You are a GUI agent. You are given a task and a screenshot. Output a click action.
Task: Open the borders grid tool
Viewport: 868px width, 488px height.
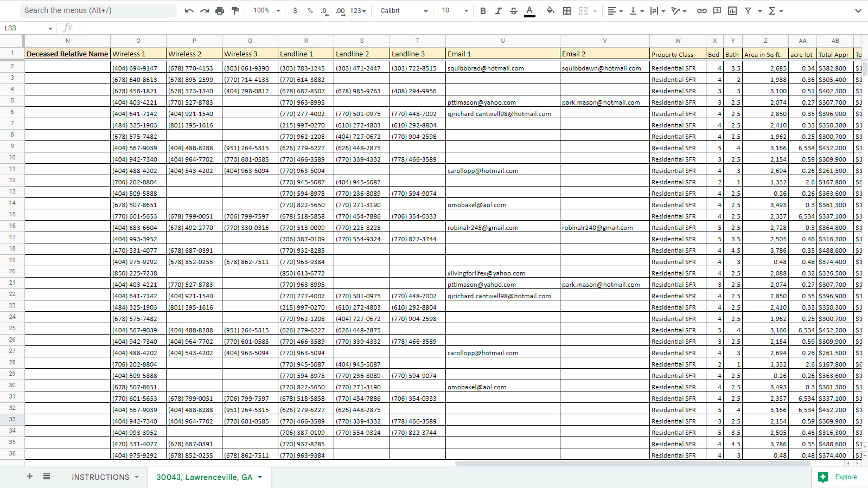coord(567,11)
